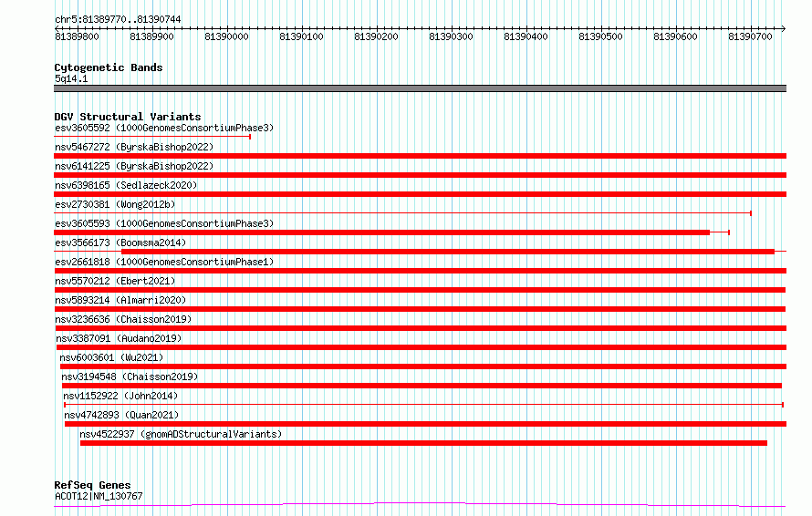Click ruler tick label 81390200
Viewport: 812px width, 516px height.
pos(376,36)
